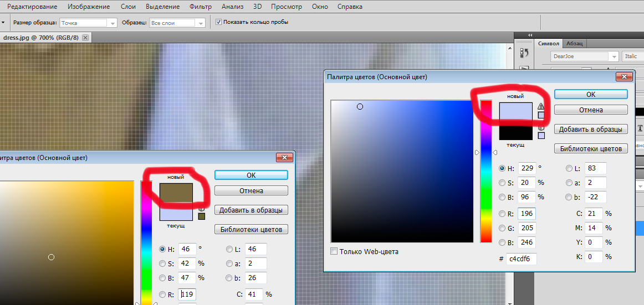
Task: Open the Слои menu
Action: click(x=129, y=7)
